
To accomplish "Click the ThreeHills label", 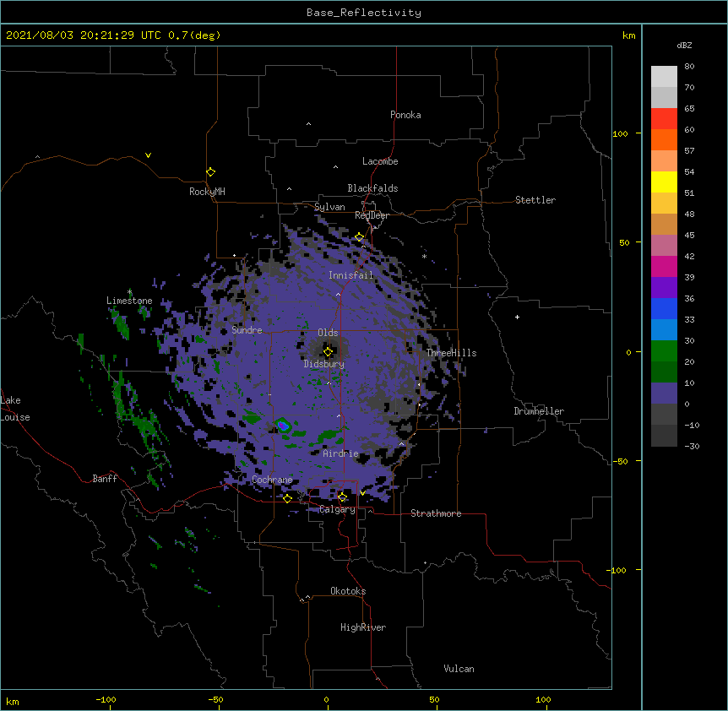I will coord(451,353).
